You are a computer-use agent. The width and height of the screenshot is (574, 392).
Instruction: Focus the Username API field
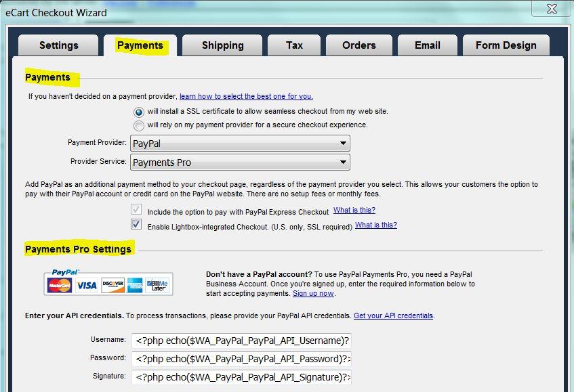242,341
